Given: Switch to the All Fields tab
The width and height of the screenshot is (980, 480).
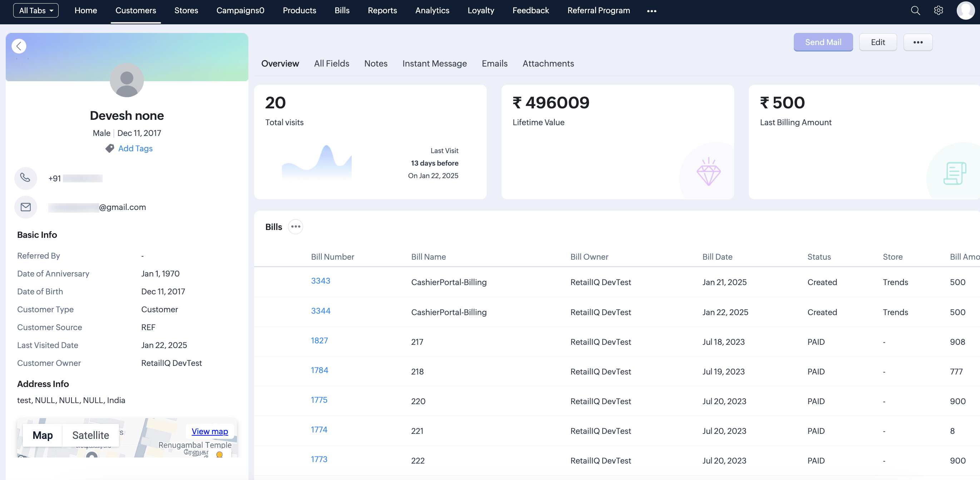Looking at the screenshot, I should point(331,64).
